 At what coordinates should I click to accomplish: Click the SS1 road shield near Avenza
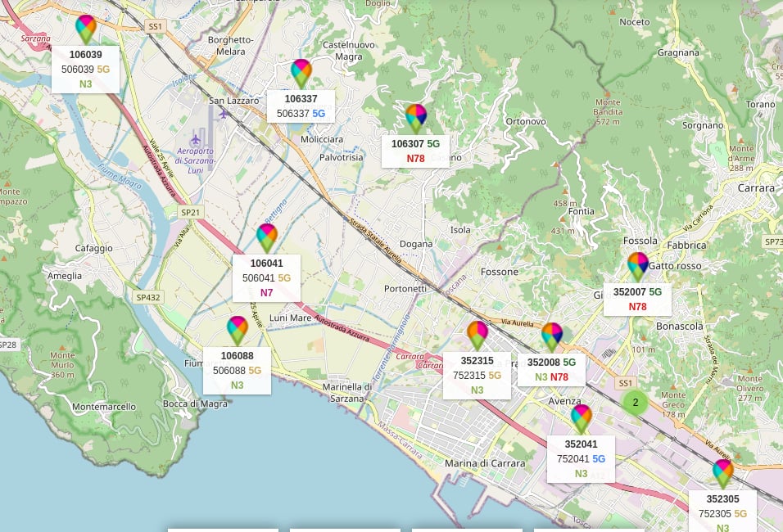click(x=625, y=383)
